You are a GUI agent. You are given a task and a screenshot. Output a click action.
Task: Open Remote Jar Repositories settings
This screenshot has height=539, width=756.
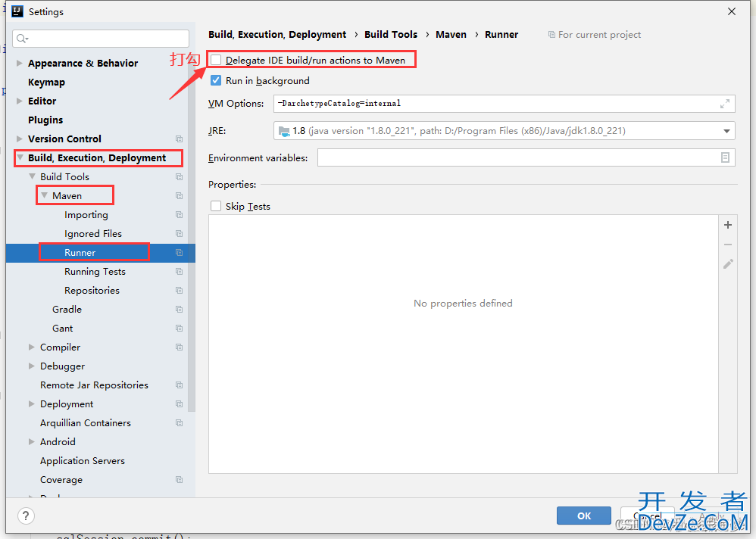tap(94, 385)
